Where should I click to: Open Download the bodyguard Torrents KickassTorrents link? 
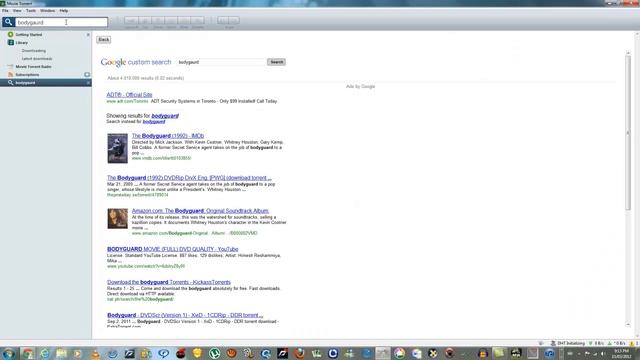pyautogui.click(x=169, y=282)
